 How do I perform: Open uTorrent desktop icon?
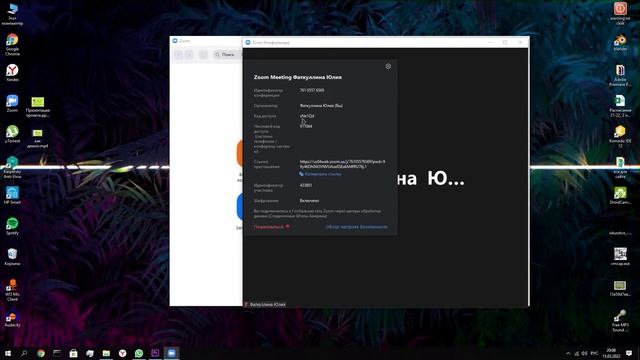pyautogui.click(x=12, y=134)
